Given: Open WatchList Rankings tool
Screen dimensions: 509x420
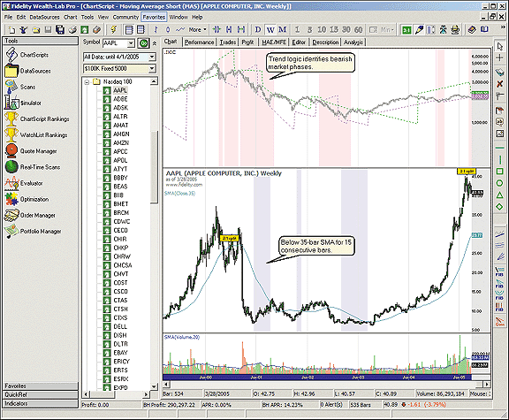Looking at the screenshot, I should 36,135.
